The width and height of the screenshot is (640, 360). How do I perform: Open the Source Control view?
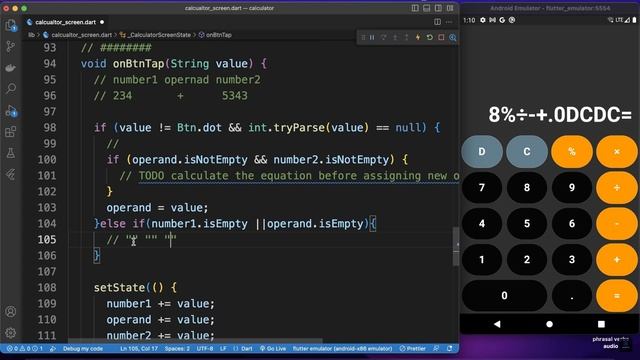coord(11,47)
